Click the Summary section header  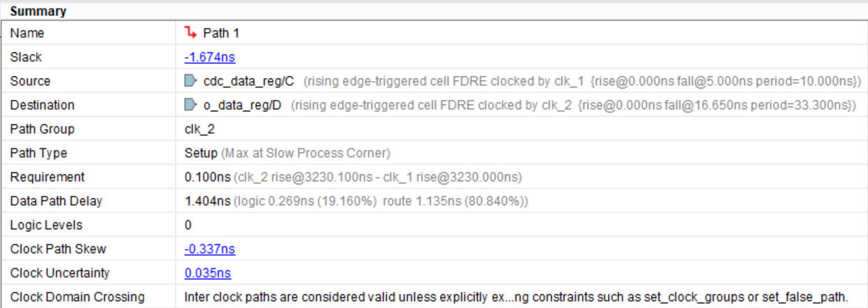38,11
